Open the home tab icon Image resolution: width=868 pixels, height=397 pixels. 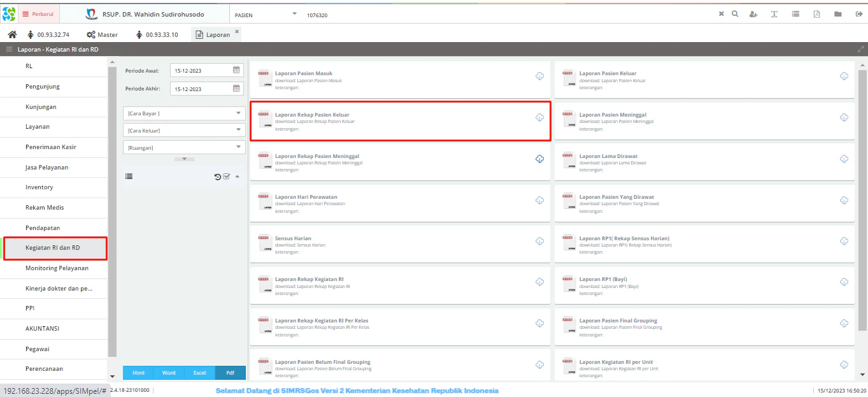[x=12, y=34]
